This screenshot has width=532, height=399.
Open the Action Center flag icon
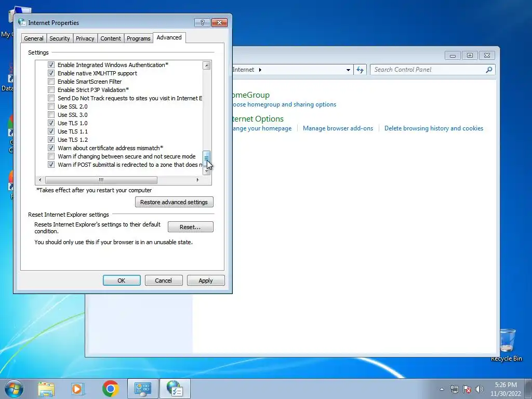467,389
